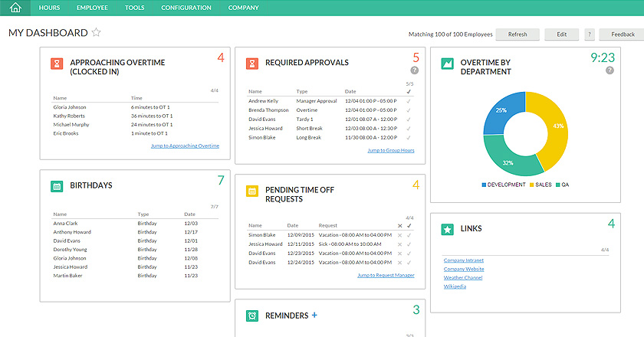This screenshot has width=644, height=337.
Task: Open the Wikipedia link
Action: coord(455,286)
